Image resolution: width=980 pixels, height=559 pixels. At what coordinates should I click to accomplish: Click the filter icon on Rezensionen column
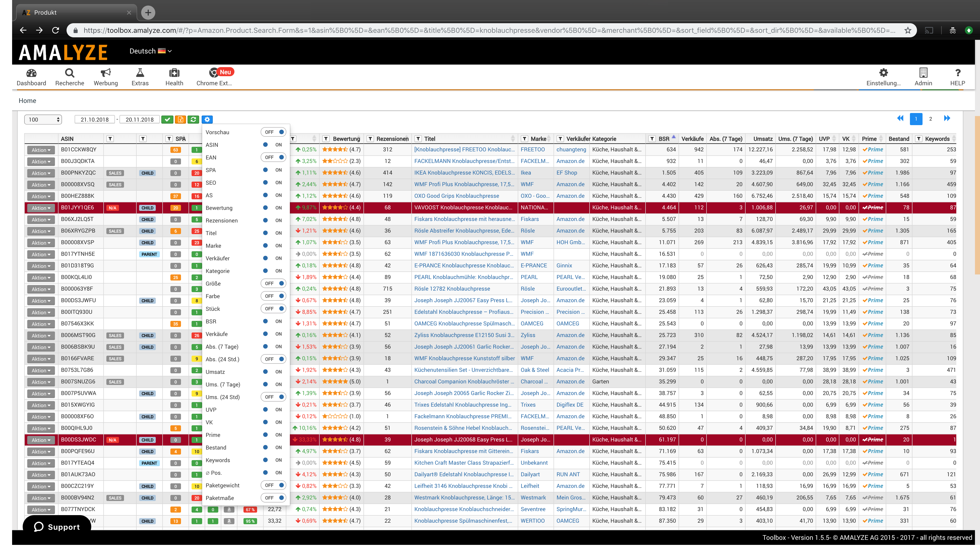[370, 138]
